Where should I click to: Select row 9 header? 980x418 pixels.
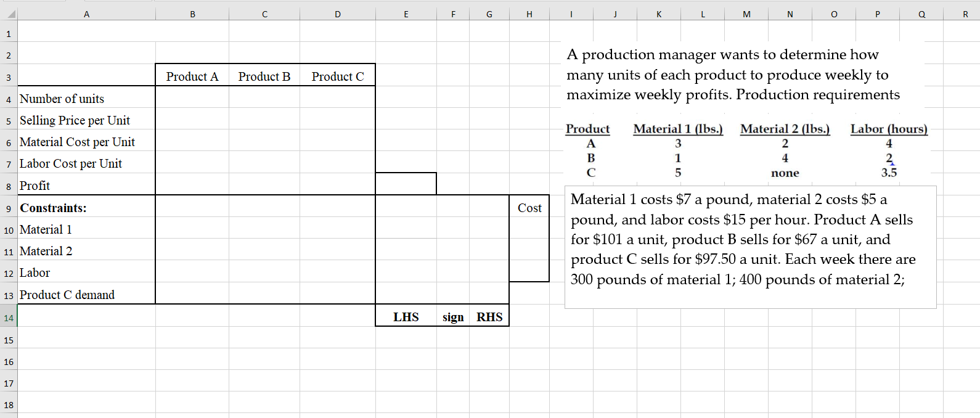pos(9,208)
